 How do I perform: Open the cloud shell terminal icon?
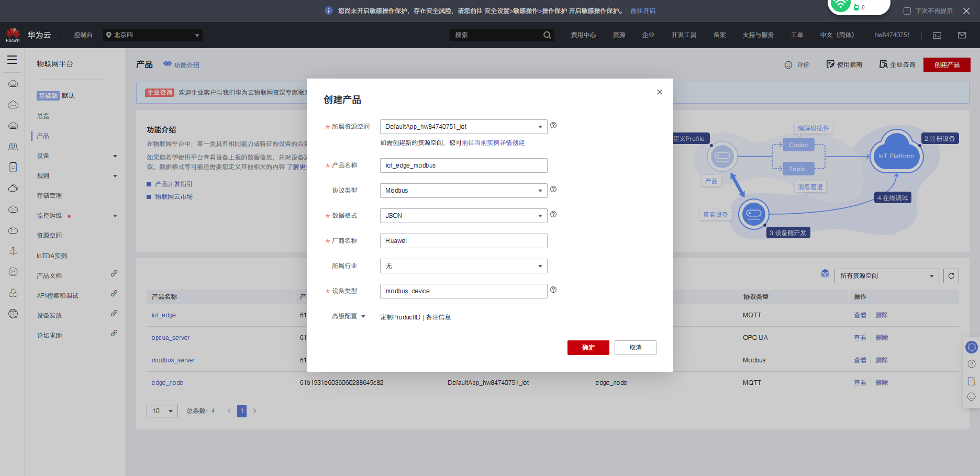click(937, 35)
